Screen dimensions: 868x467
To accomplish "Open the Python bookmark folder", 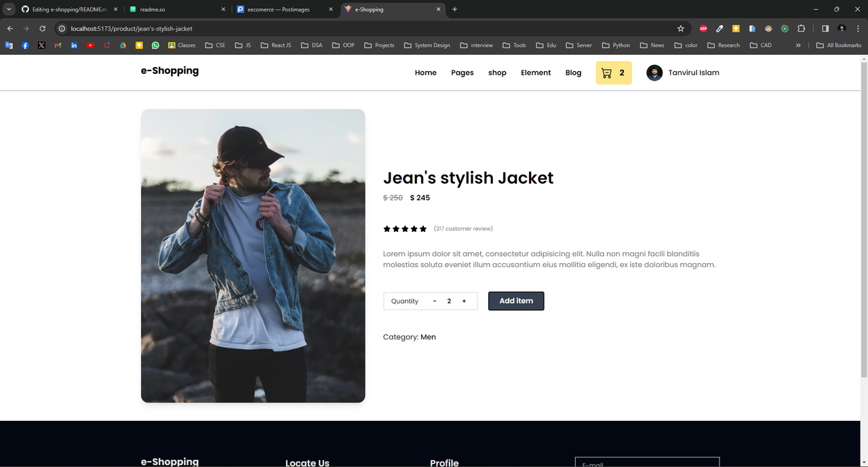I will [616, 45].
